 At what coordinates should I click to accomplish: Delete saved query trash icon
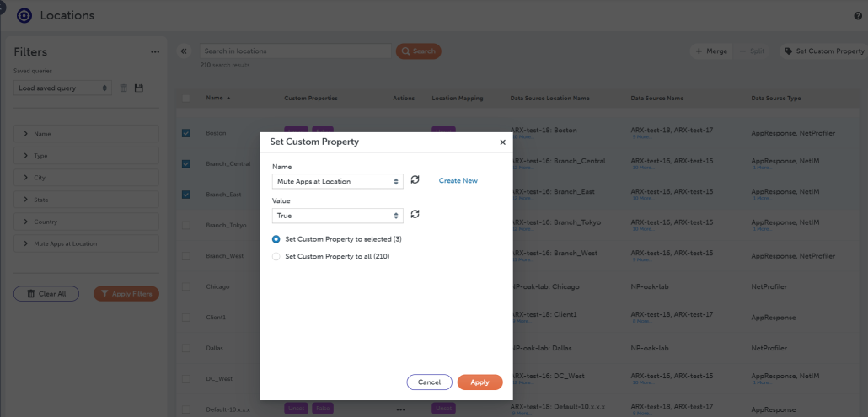pos(123,88)
